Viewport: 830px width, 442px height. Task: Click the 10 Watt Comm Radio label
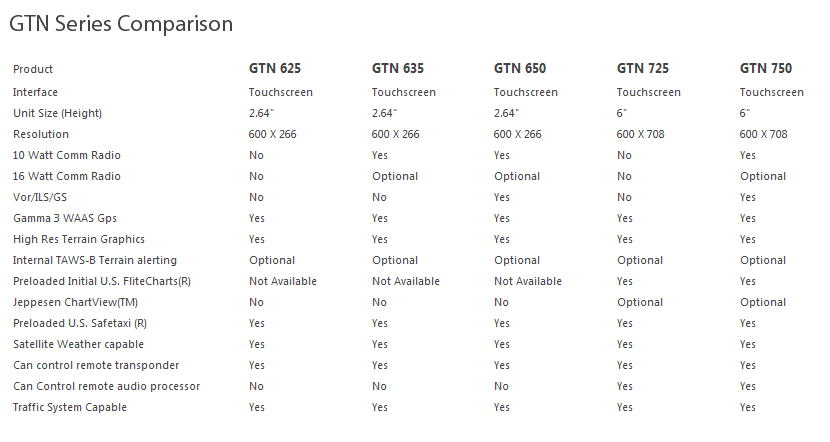coord(67,155)
